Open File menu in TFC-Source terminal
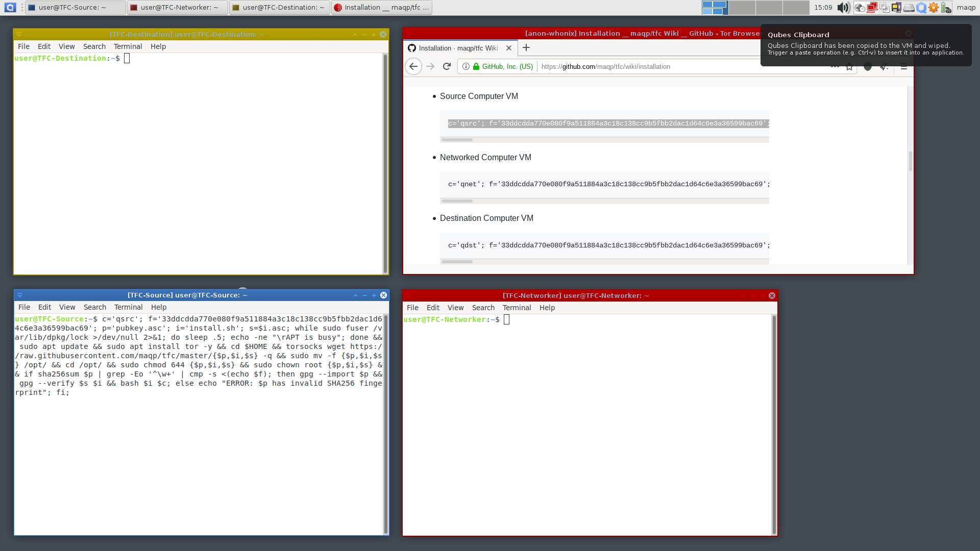The height and width of the screenshot is (551, 980). pyautogui.click(x=24, y=307)
